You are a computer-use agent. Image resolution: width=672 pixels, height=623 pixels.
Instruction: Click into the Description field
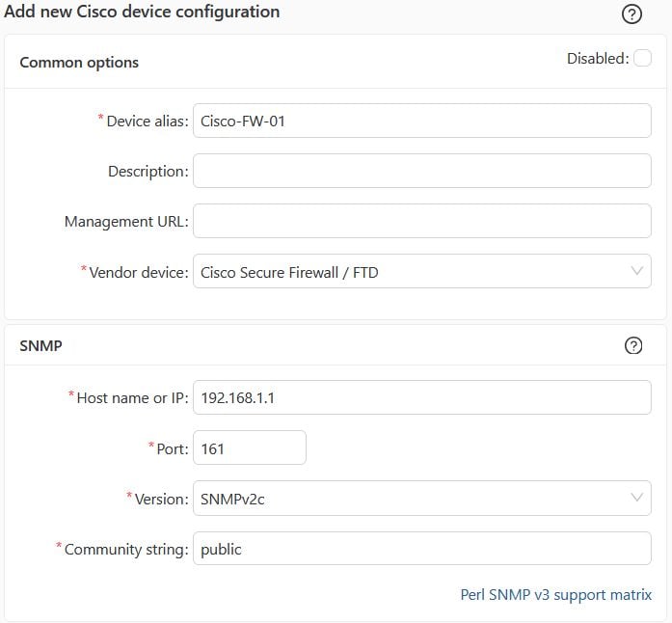pyautogui.click(x=421, y=171)
